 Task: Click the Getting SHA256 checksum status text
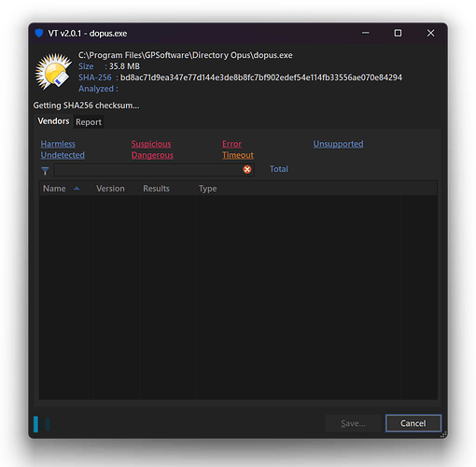86,106
